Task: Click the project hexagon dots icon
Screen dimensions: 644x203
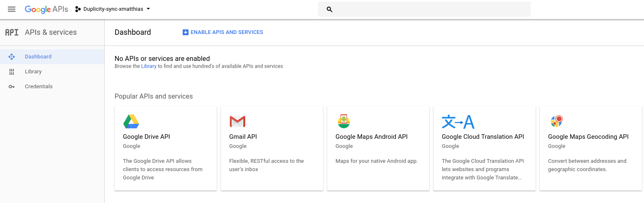Action: [78, 9]
